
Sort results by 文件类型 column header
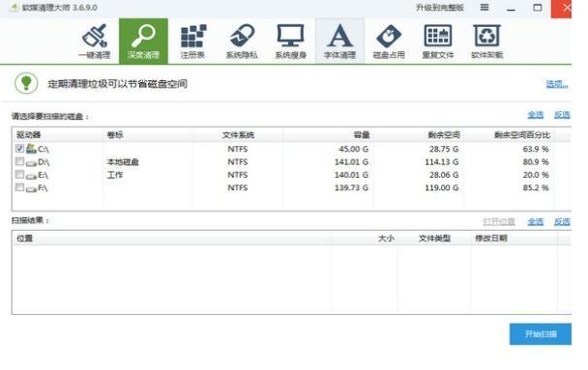coord(434,239)
